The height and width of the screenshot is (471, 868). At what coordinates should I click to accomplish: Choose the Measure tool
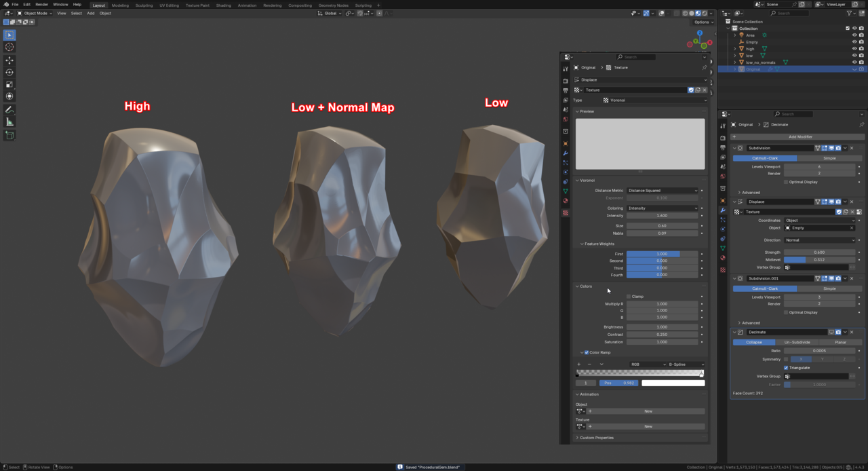(x=9, y=122)
